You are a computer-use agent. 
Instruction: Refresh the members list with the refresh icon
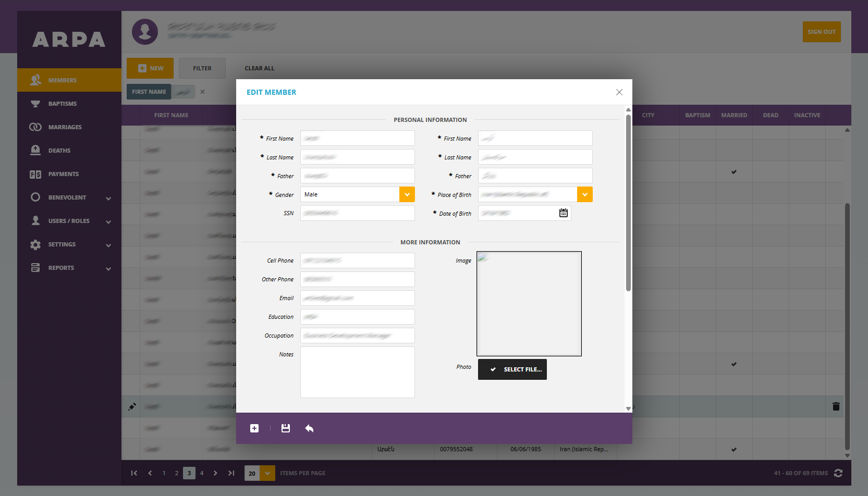click(x=838, y=473)
